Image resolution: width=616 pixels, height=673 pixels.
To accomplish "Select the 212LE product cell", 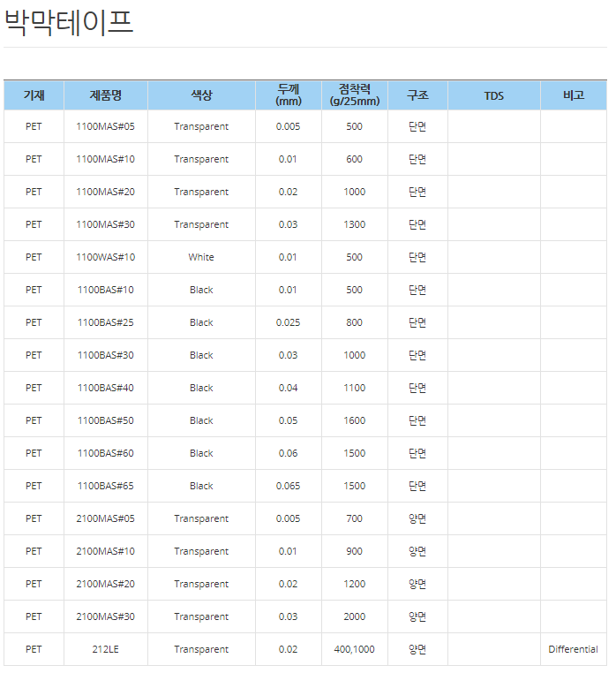I will pos(106,649).
